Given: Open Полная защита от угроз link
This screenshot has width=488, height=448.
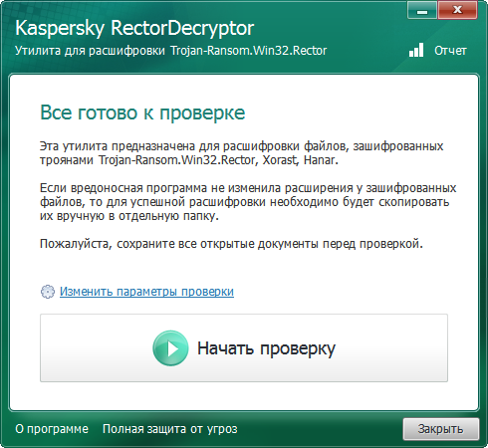Looking at the screenshot, I should (170, 429).
